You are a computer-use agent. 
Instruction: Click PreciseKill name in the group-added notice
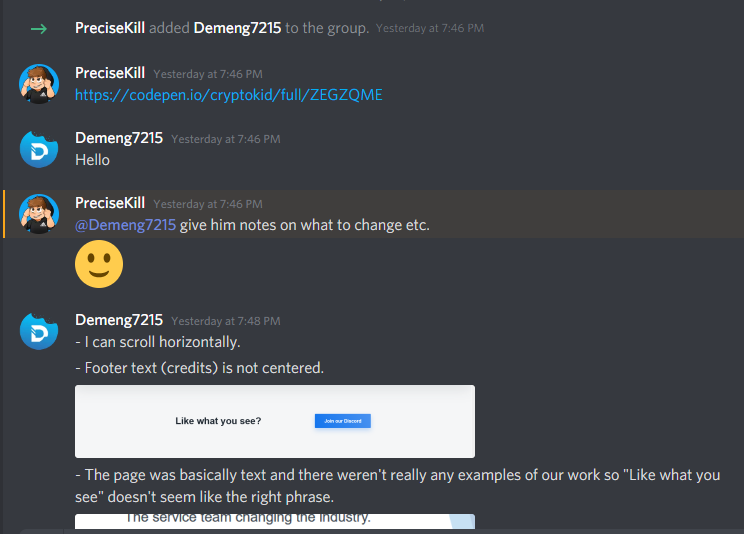click(110, 28)
